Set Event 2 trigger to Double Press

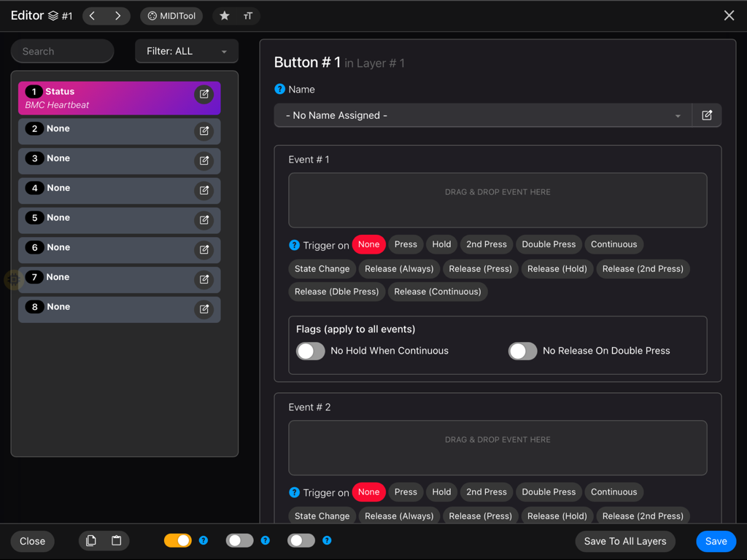(549, 492)
